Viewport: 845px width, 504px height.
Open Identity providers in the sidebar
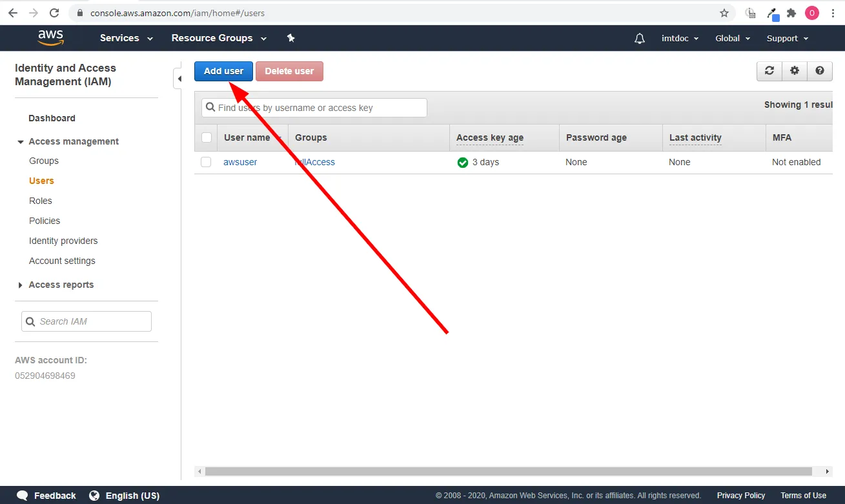[63, 241]
